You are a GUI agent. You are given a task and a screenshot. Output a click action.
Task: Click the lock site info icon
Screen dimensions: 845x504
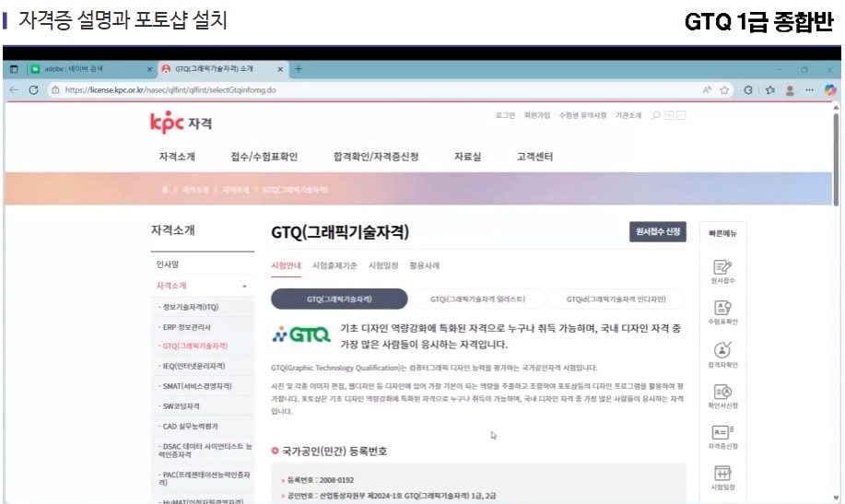(x=55, y=90)
